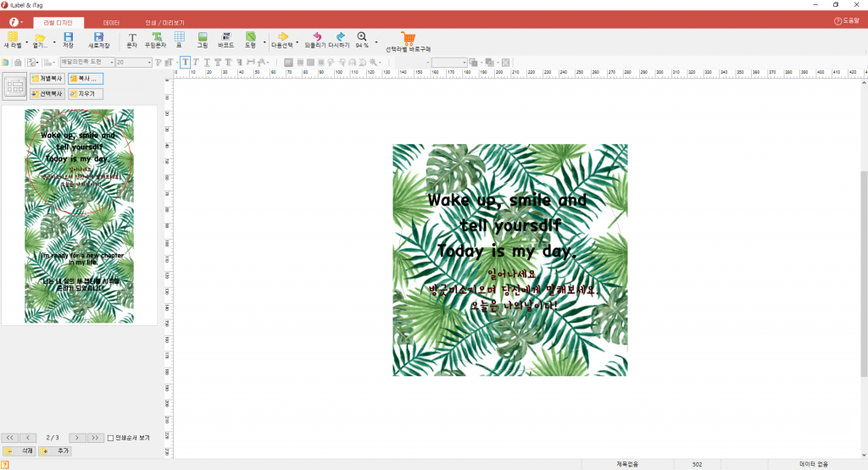Viewport: 868px width, 470px height.
Task: Open 도움말 help
Action: (x=847, y=21)
